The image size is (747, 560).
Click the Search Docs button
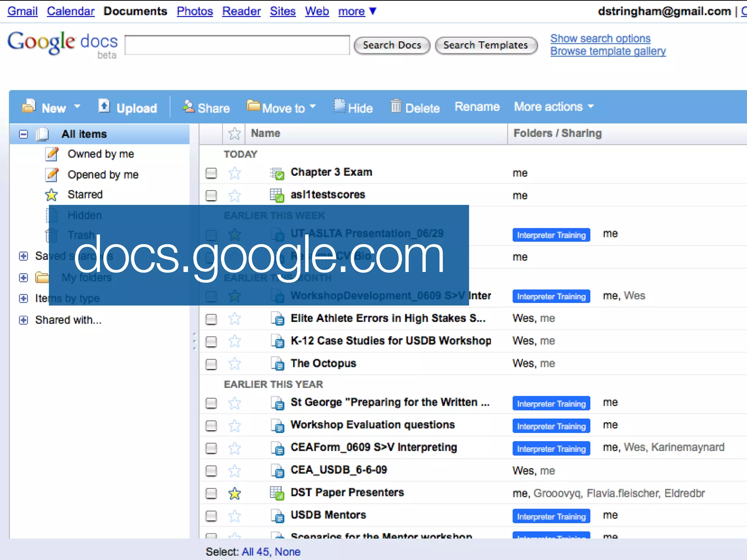point(392,45)
